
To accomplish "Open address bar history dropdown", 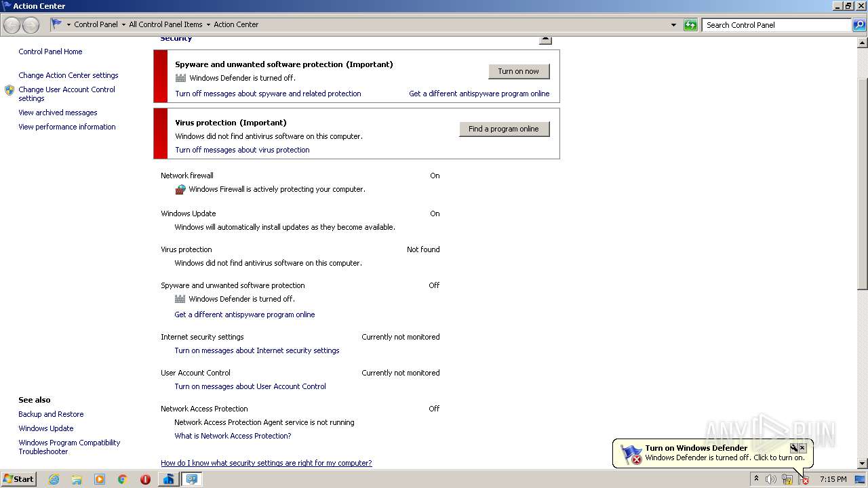I will [673, 25].
